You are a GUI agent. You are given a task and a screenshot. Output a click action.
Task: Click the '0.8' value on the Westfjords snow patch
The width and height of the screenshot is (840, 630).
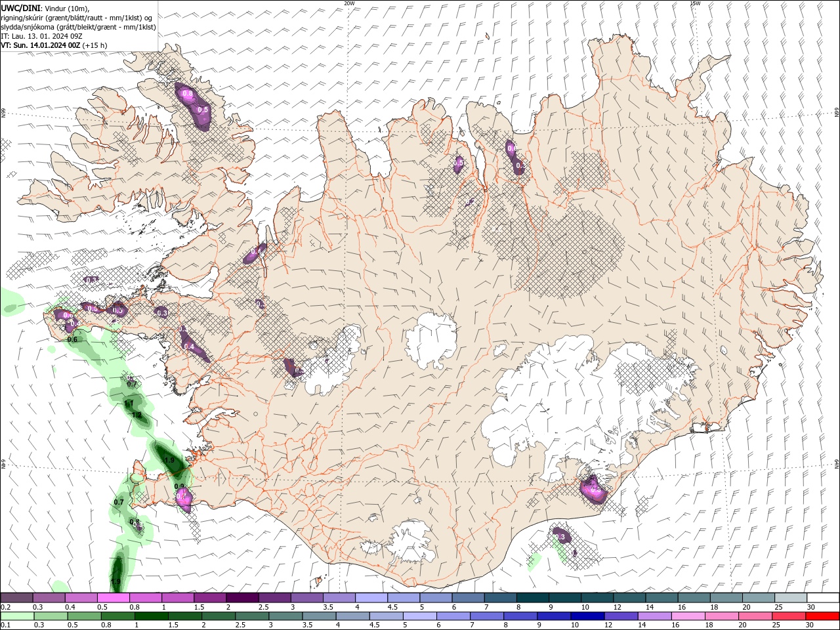188,94
